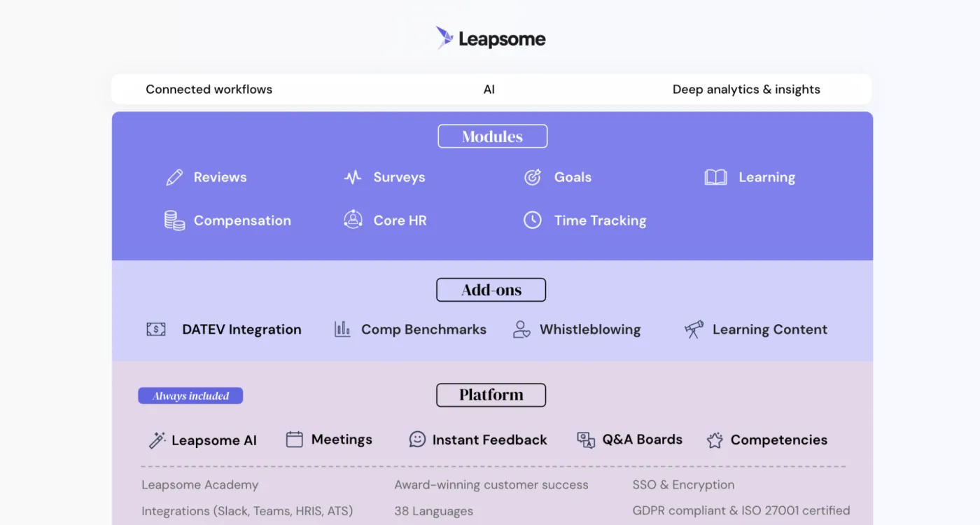
Task: Click the DATEV Integration banknote icon
Action: pos(156,329)
